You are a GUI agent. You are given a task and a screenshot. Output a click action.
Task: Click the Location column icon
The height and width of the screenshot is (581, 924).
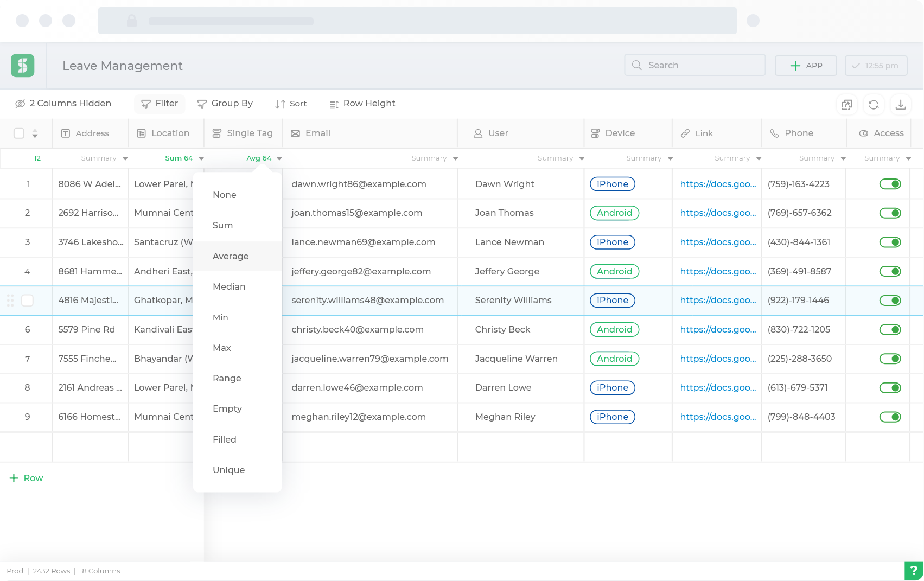click(x=141, y=133)
